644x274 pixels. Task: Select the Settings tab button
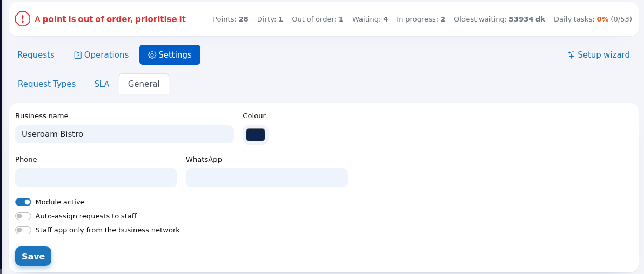click(170, 55)
